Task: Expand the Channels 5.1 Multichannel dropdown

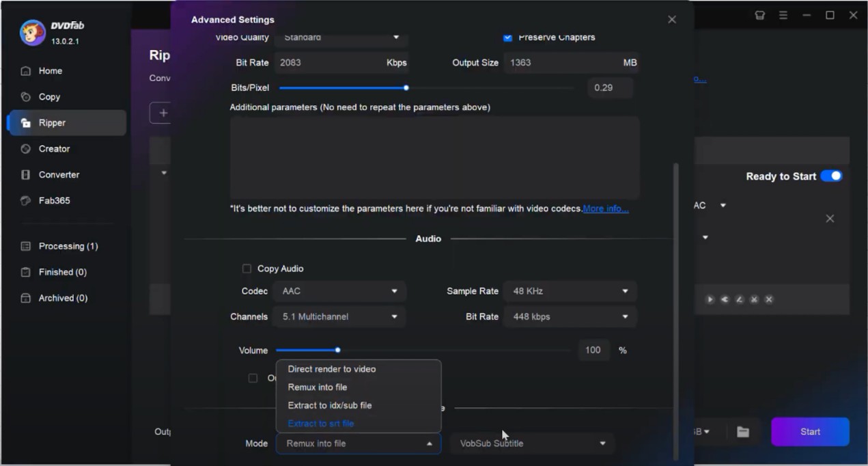Action: tap(340, 317)
